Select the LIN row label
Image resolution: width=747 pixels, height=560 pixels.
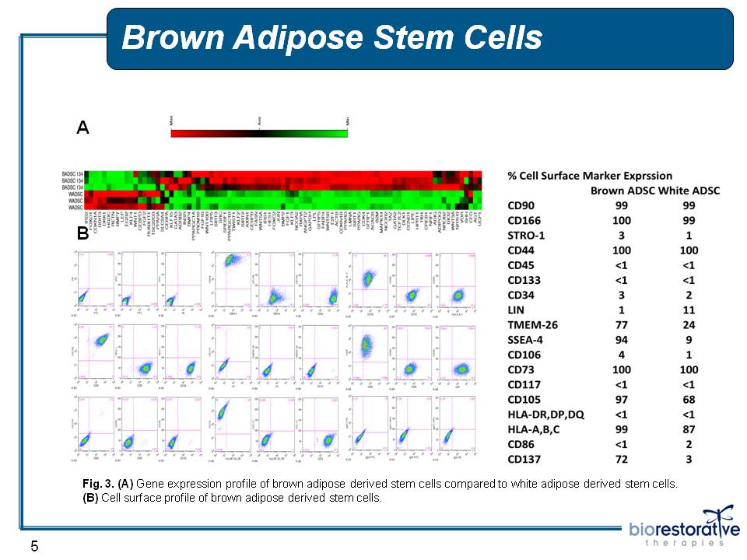[516, 310]
